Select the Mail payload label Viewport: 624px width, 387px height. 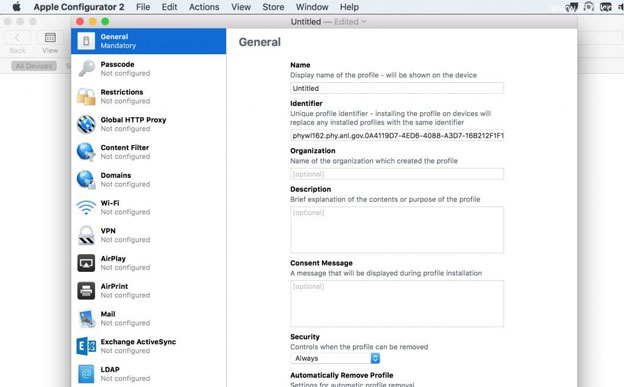[x=108, y=314]
